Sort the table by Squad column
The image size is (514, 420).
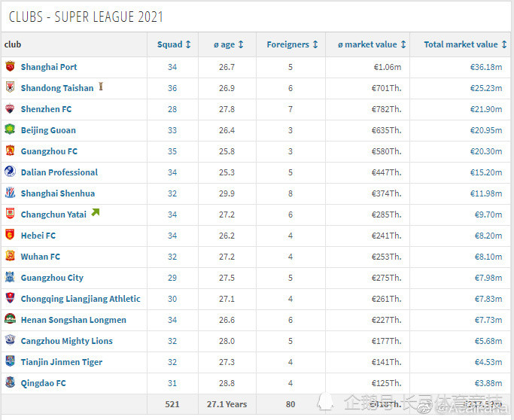click(174, 44)
